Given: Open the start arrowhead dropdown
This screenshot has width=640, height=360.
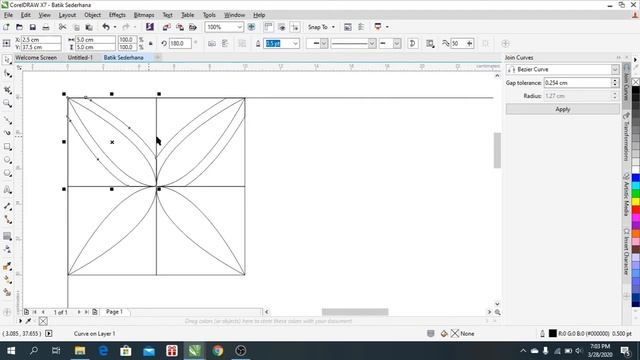Looking at the screenshot, I should click(324, 43).
